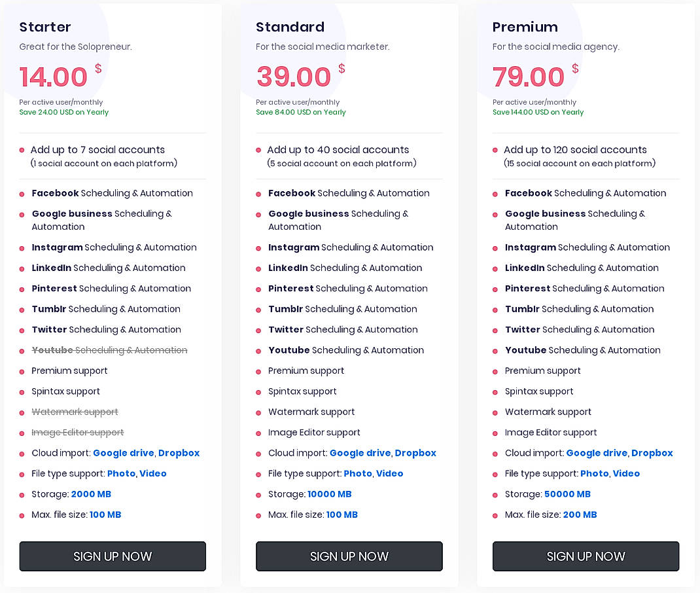Screen dimensions: 700x593
Task: Click Save 144.00 USD on Yearly text
Action: tap(538, 112)
